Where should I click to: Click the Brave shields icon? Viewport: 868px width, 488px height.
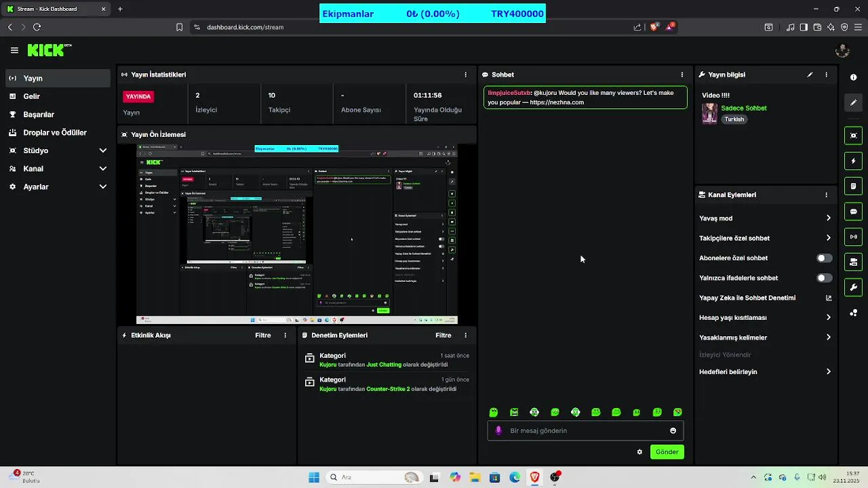point(654,27)
